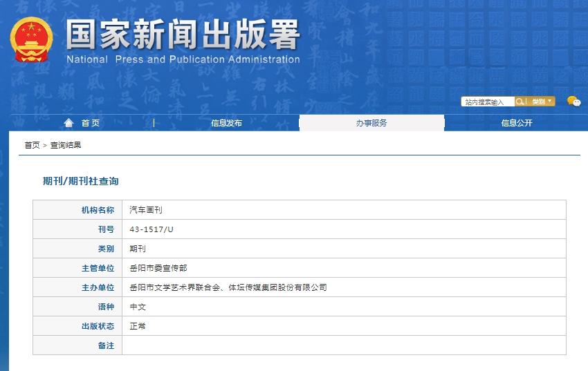Click the home house icon in the nav bar
This screenshot has width=588, height=371.
[68, 123]
